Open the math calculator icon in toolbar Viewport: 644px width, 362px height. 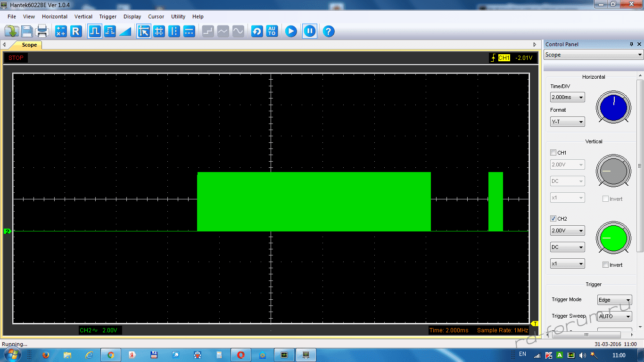click(61, 32)
